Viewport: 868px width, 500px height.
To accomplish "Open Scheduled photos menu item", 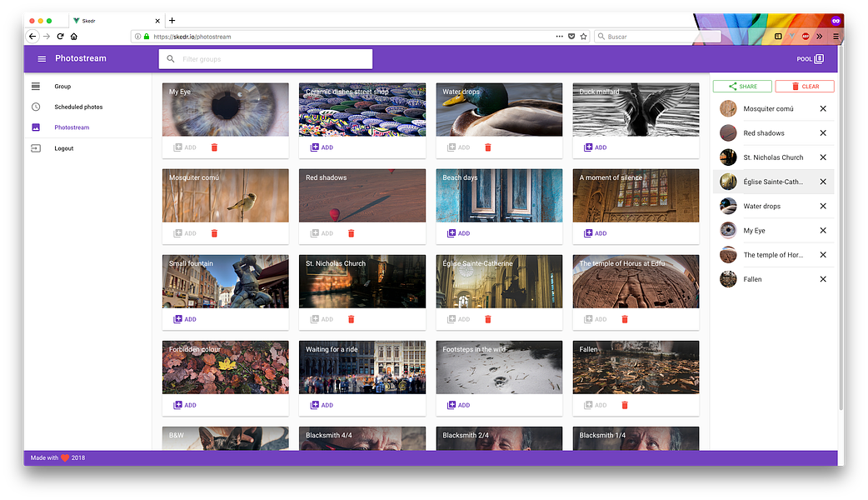I will coord(88,107).
